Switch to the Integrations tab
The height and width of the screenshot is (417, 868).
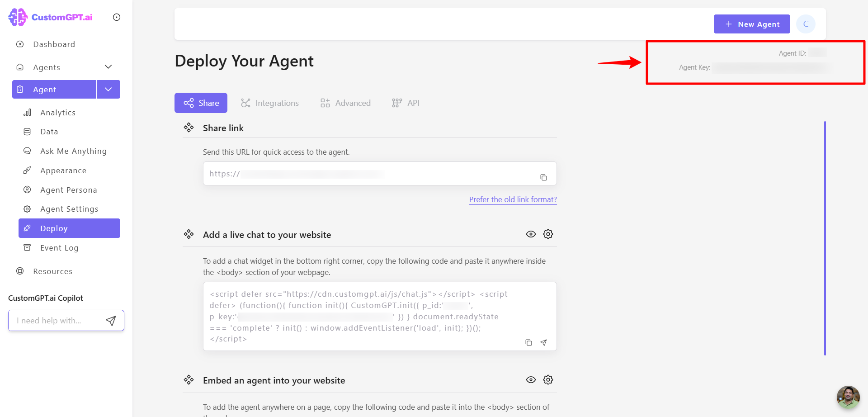pos(270,103)
